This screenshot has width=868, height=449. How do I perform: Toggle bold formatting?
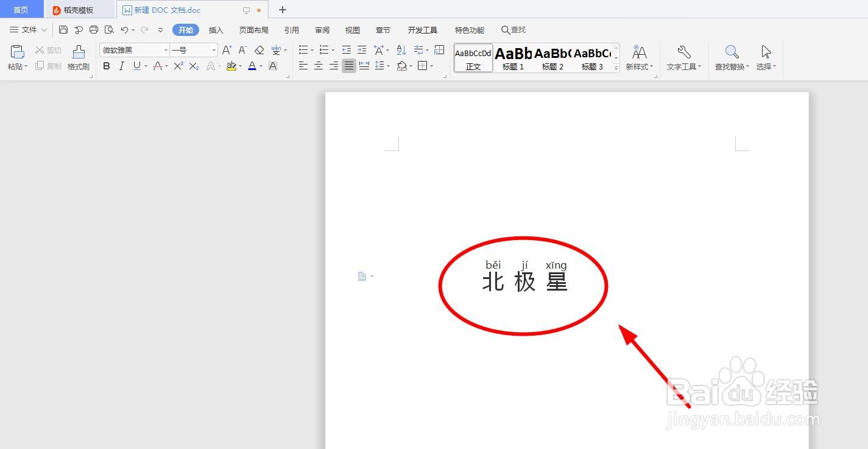(107, 66)
